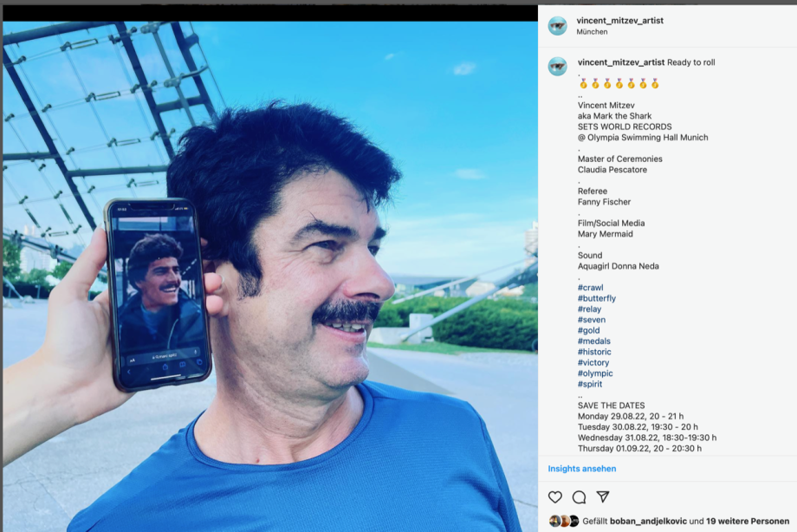Open the #olympic hashtag
Screen dimensions: 797x532
click(x=595, y=373)
